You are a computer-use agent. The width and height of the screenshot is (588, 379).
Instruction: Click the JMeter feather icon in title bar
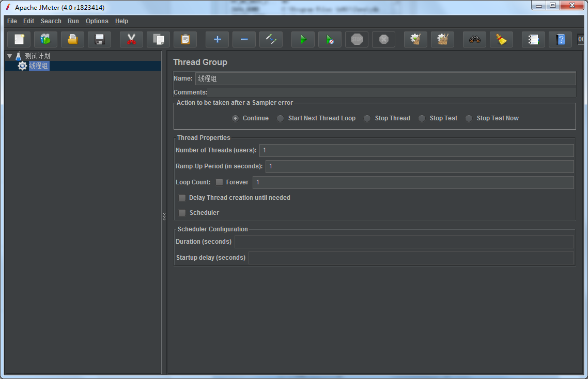[x=8, y=8]
